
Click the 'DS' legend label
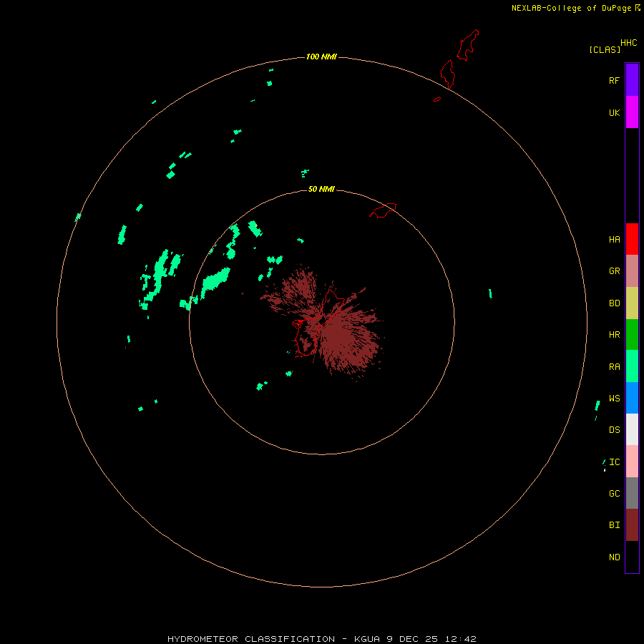[614, 429]
